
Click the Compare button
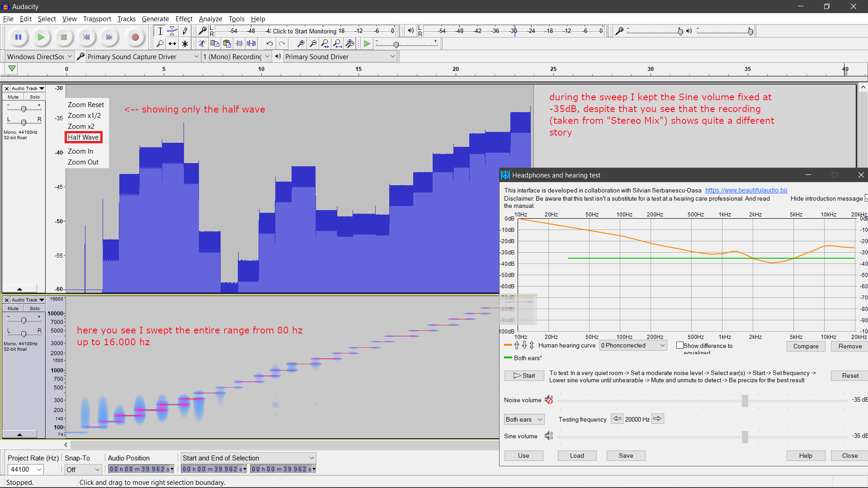point(806,346)
